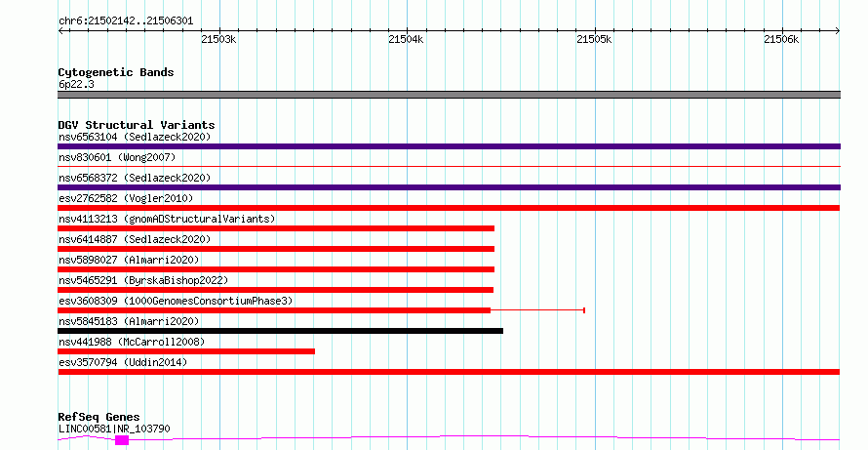This screenshot has width=868, height=450.
Task: Open variant label nsv5845183 (Almarri2020)
Action: (129, 321)
